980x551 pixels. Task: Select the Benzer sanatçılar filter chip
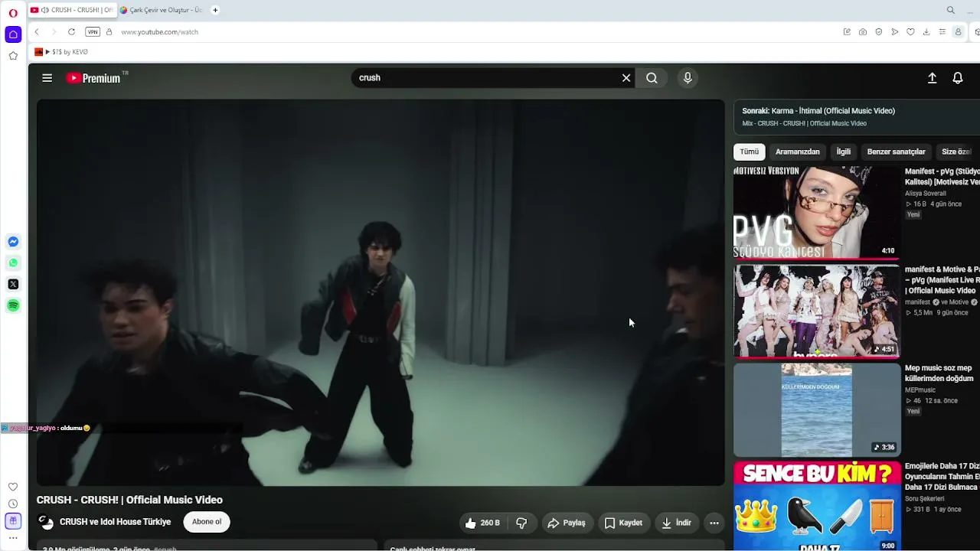pyautogui.click(x=897, y=152)
